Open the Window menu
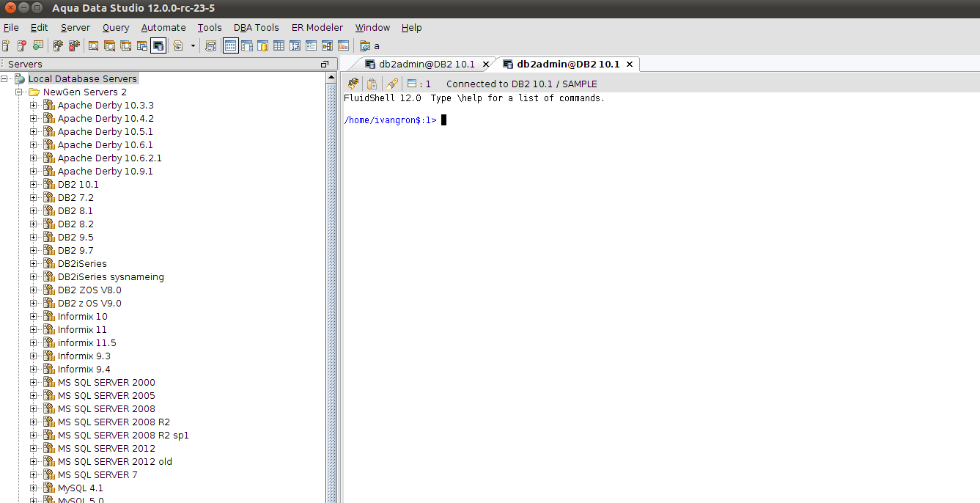 [372, 27]
